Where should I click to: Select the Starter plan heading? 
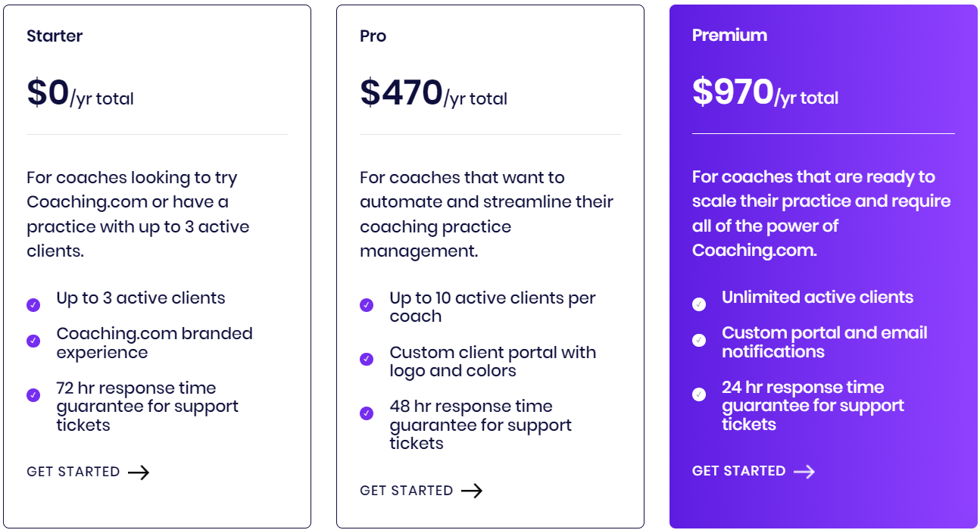[55, 36]
